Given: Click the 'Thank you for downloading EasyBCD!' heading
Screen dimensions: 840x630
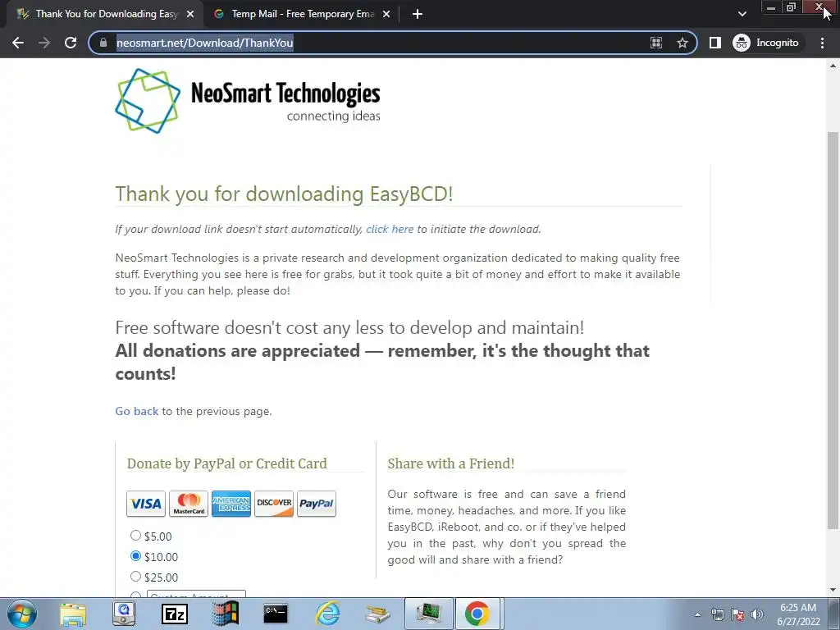Looking at the screenshot, I should [x=284, y=194].
